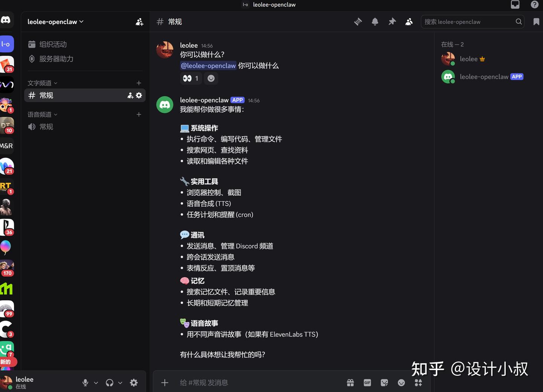The width and height of the screenshot is (543, 392).
Task: Open the sticker picker
Action: tap(384, 383)
